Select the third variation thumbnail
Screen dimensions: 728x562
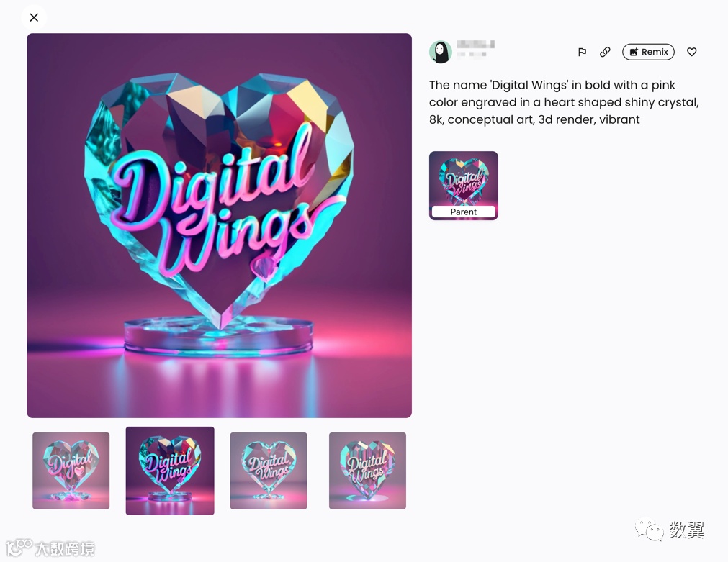pos(269,471)
